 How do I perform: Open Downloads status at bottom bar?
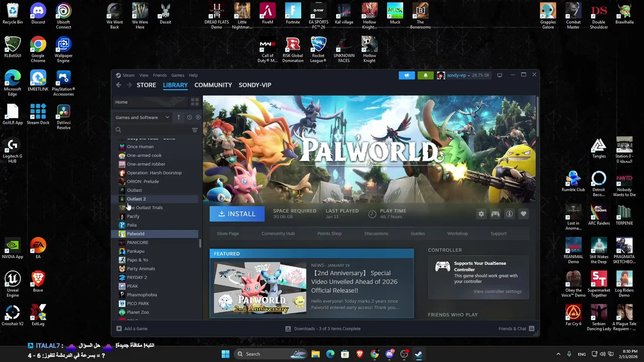pos(323,329)
